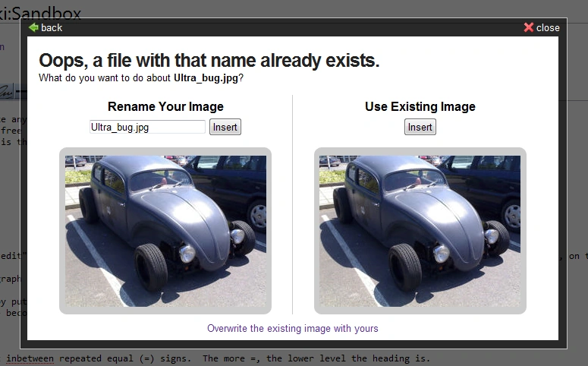Select the car thumbnail under Rename Your Image
The height and width of the screenshot is (366, 588).
pyautogui.click(x=165, y=231)
